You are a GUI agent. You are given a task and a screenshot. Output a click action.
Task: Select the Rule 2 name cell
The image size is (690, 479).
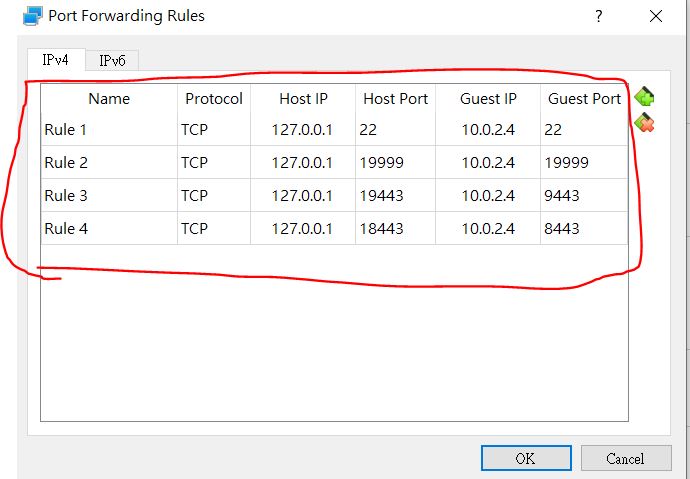click(x=109, y=163)
